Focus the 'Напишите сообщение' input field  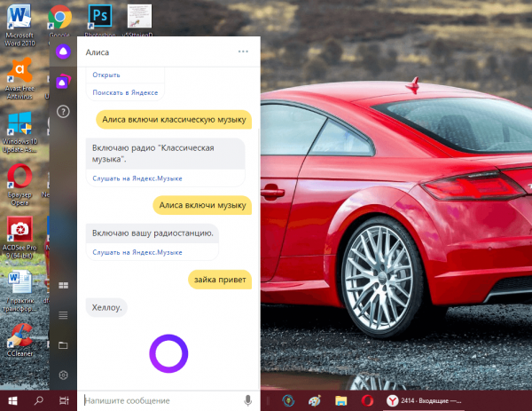(x=163, y=401)
